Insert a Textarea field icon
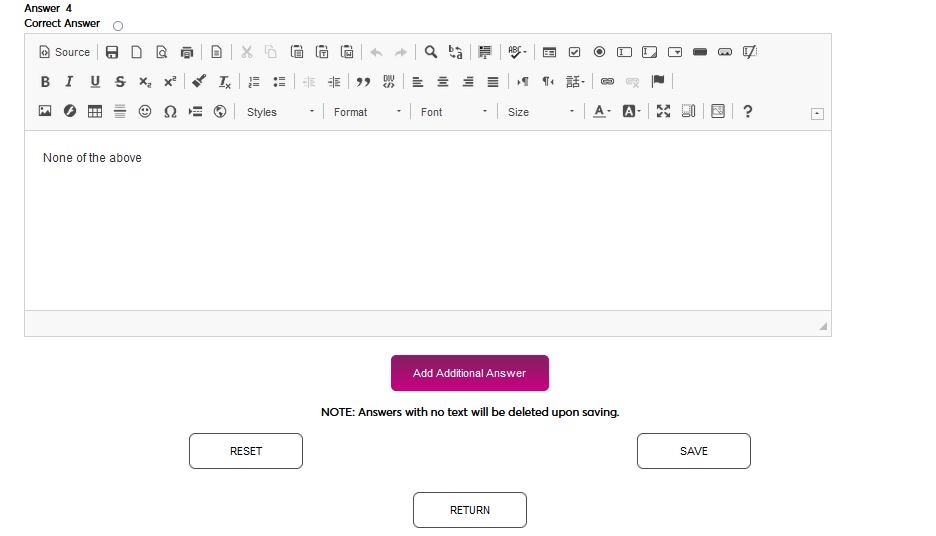The image size is (936, 536). tap(649, 52)
